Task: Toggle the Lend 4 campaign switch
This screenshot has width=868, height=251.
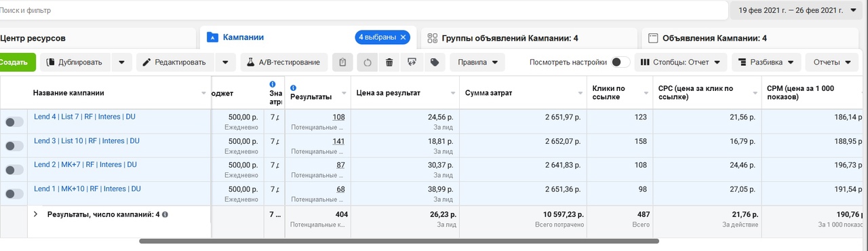Action: [14, 122]
